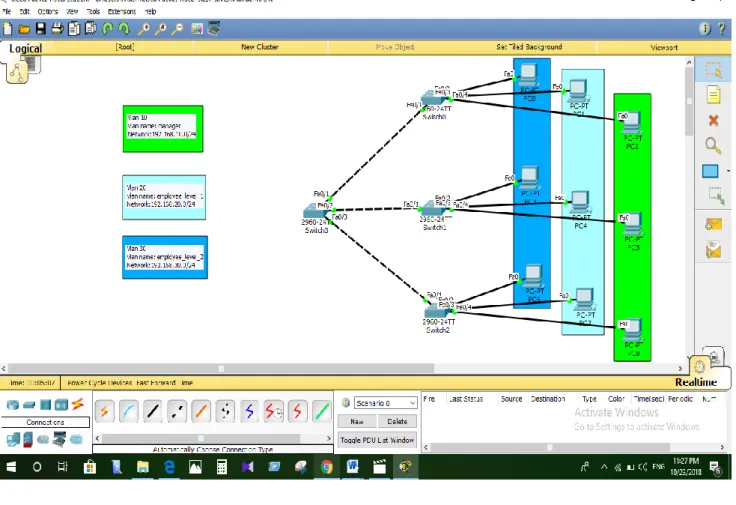736x505 pixels.
Task: Select the Wireless Devices category
Action: click(61, 405)
